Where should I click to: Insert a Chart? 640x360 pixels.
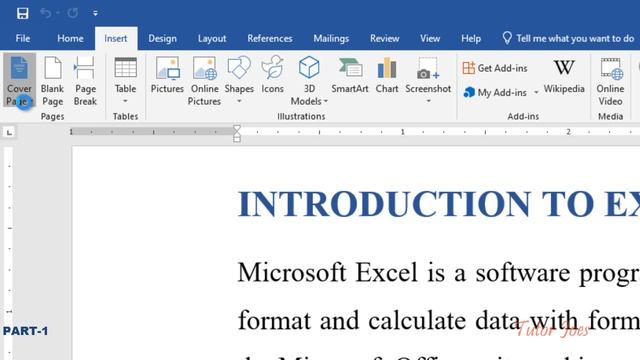click(387, 76)
